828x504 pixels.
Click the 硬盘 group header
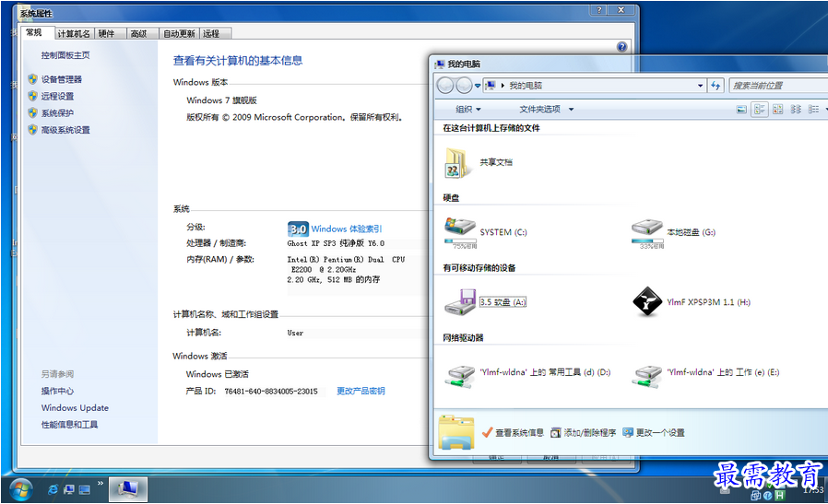pos(451,198)
